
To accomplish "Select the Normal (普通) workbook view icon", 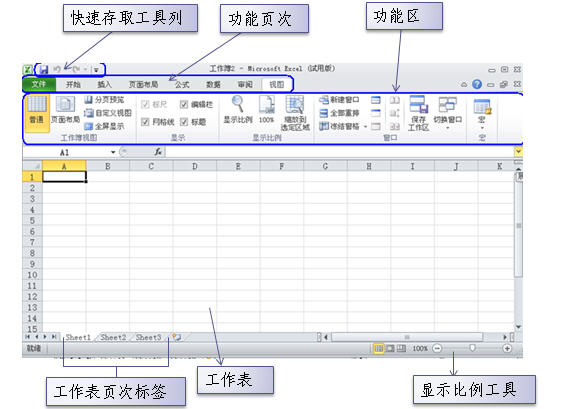I will click(37, 113).
